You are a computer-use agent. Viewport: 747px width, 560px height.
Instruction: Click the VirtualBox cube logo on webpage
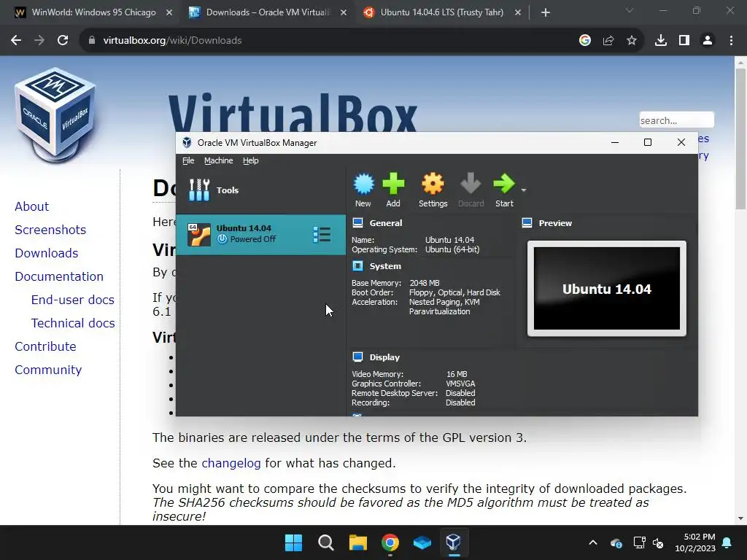click(55, 115)
